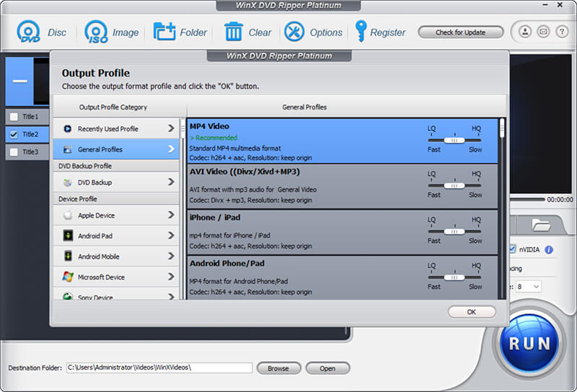
Task: Click the Title3 row label
Action: coord(30,151)
